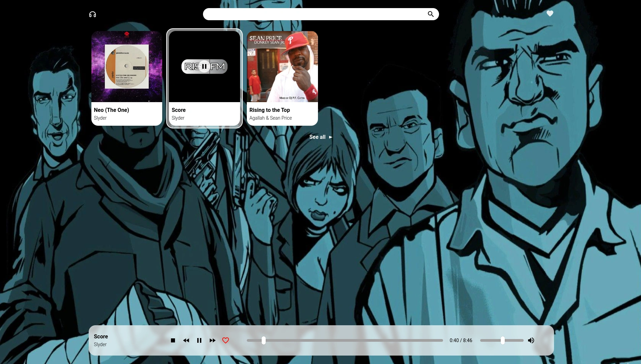The height and width of the screenshot is (364, 641).
Task: Stop playback with the stop button
Action: [x=173, y=340]
